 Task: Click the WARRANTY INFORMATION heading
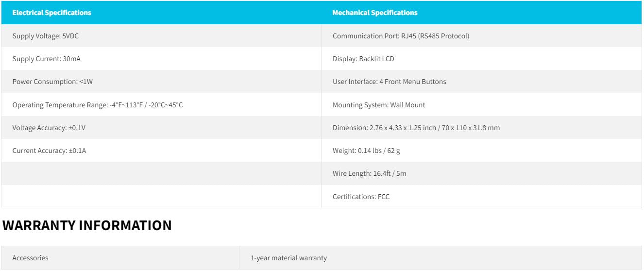pyautogui.click(x=87, y=225)
